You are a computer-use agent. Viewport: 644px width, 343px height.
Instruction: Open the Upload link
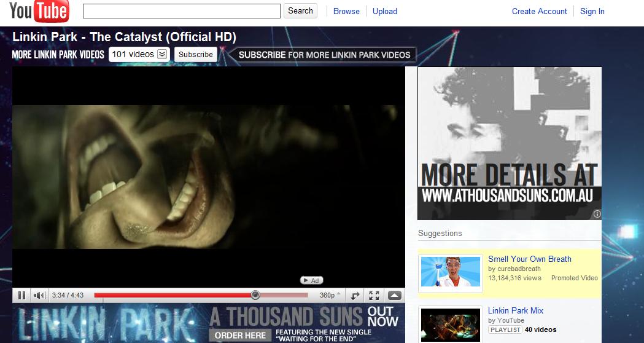click(x=385, y=12)
